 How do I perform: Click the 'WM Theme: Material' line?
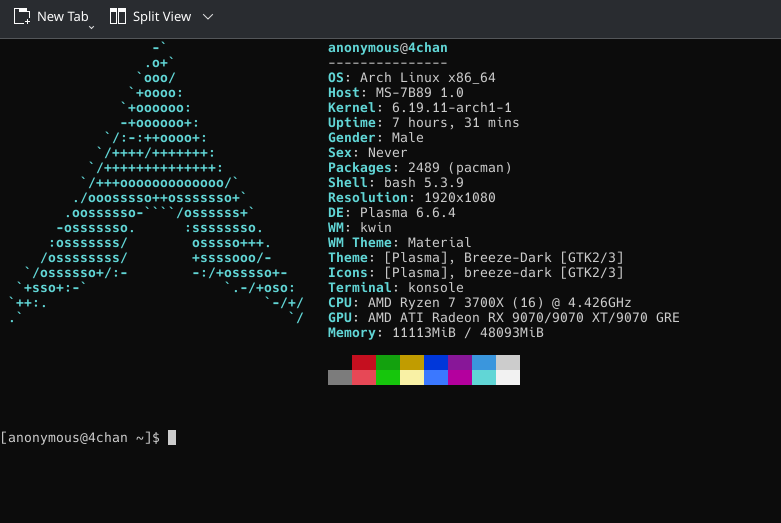399,243
